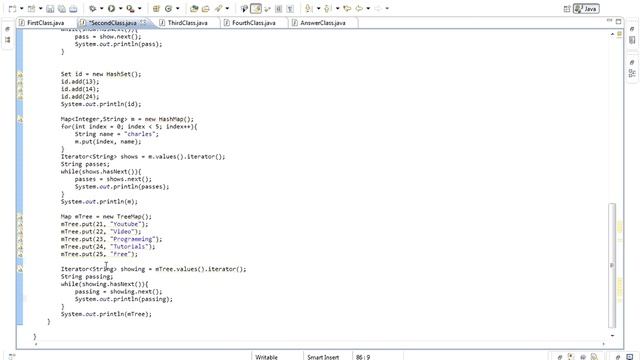This screenshot has height=360, width=640.
Task: Open the Run dropdown arrow
Action: coord(120,9)
